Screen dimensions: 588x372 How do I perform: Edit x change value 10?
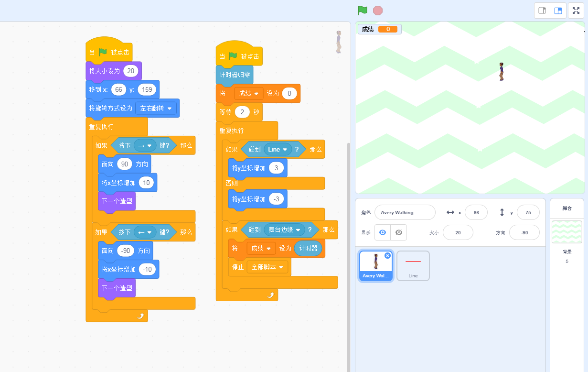tap(146, 183)
